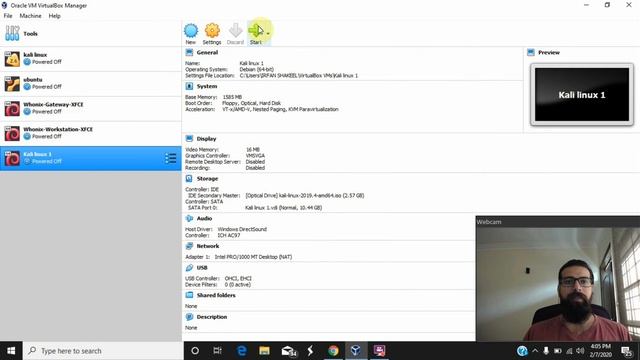
Task: Click the settings file location path
Action: [298, 76]
